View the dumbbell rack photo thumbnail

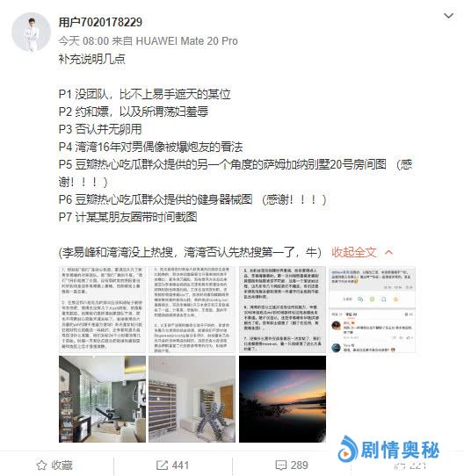pyautogui.click(x=192, y=400)
